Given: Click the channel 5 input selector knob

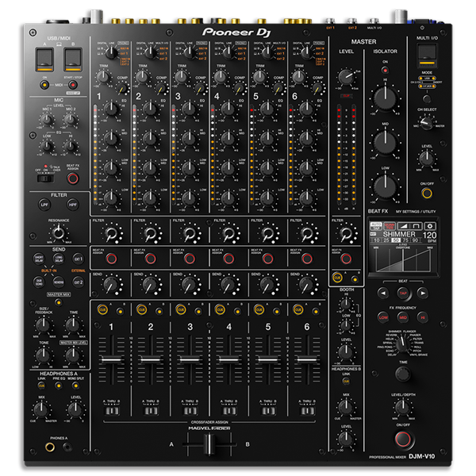Looking at the screenshot, I should pyautogui.click(x=268, y=53).
